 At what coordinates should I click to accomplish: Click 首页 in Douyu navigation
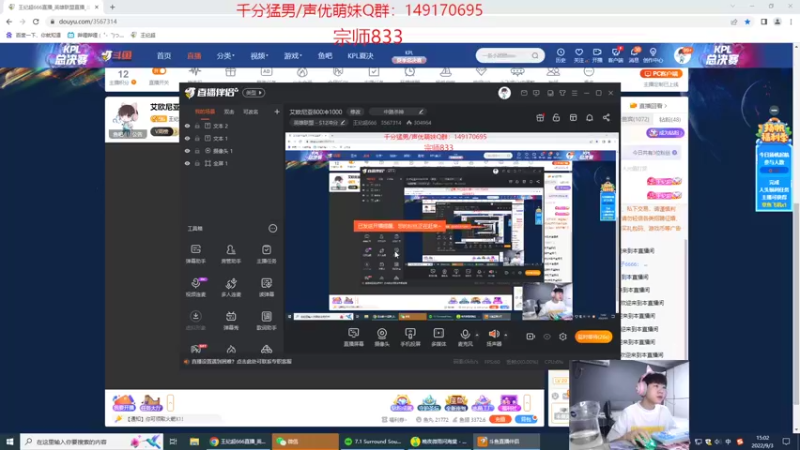pyautogui.click(x=164, y=56)
